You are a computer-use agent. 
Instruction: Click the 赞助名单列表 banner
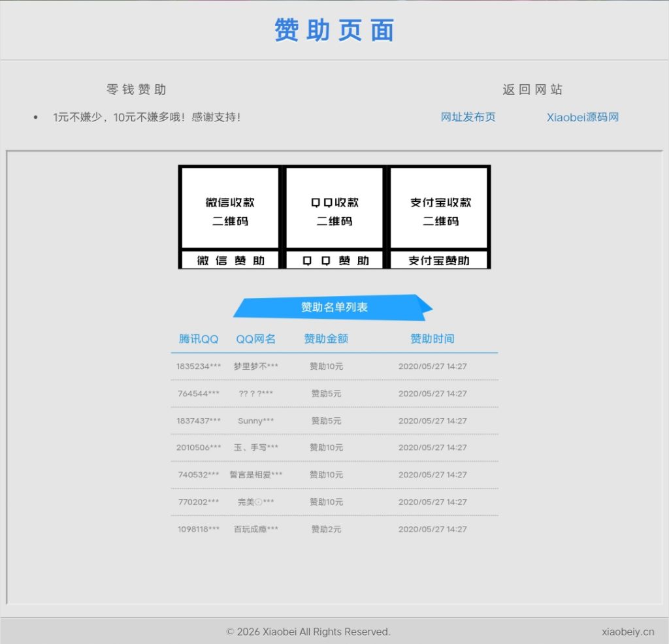(333, 307)
